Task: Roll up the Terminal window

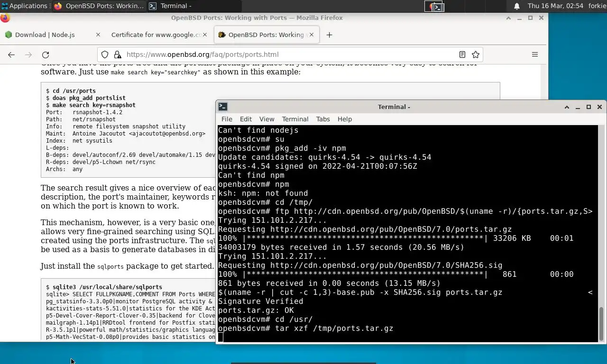Action: click(x=567, y=107)
